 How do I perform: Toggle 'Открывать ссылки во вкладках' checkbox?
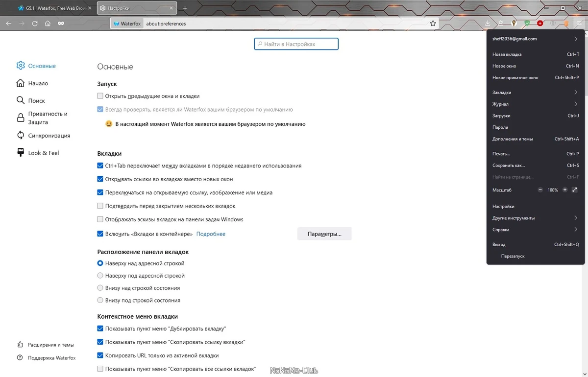pos(100,179)
